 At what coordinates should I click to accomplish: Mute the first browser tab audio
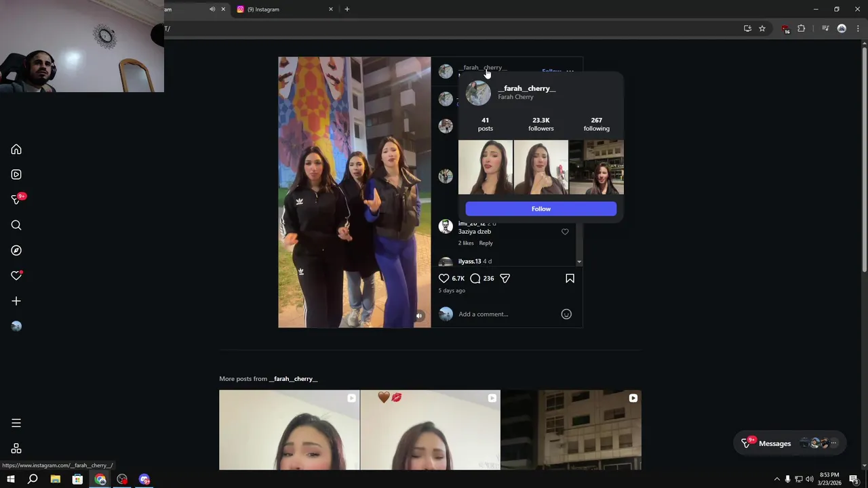(x=212, y=9)
